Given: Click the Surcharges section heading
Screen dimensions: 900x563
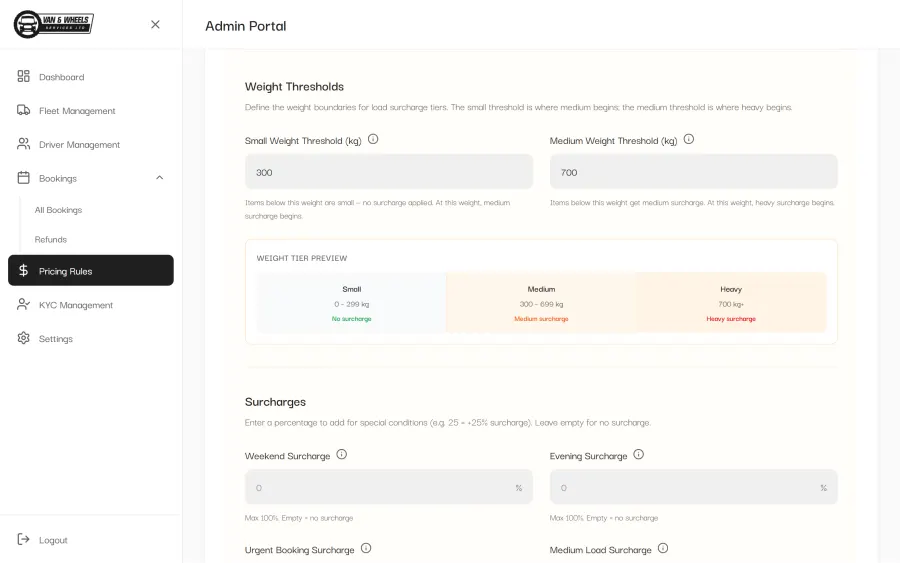Looking at the screenshot, I should coord(276,402).
